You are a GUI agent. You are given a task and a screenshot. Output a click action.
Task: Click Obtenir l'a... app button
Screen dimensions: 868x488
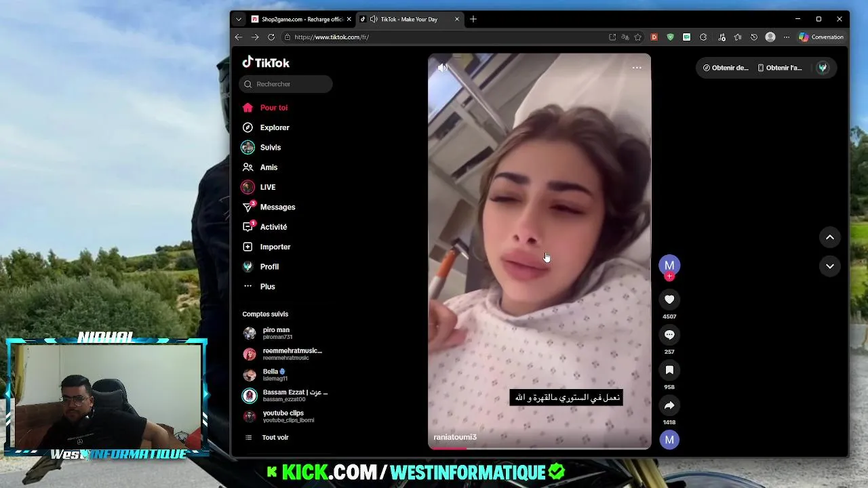tap(780, 68)
